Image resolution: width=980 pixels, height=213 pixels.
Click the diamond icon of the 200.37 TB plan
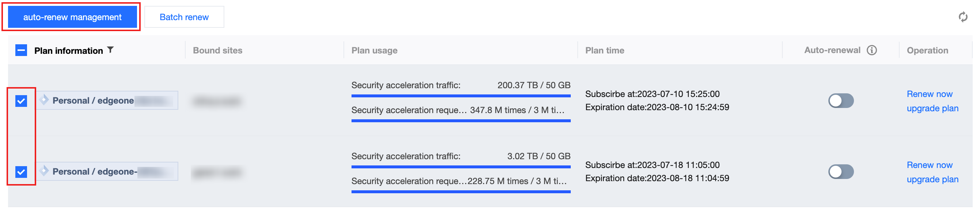tap(44, 100)
